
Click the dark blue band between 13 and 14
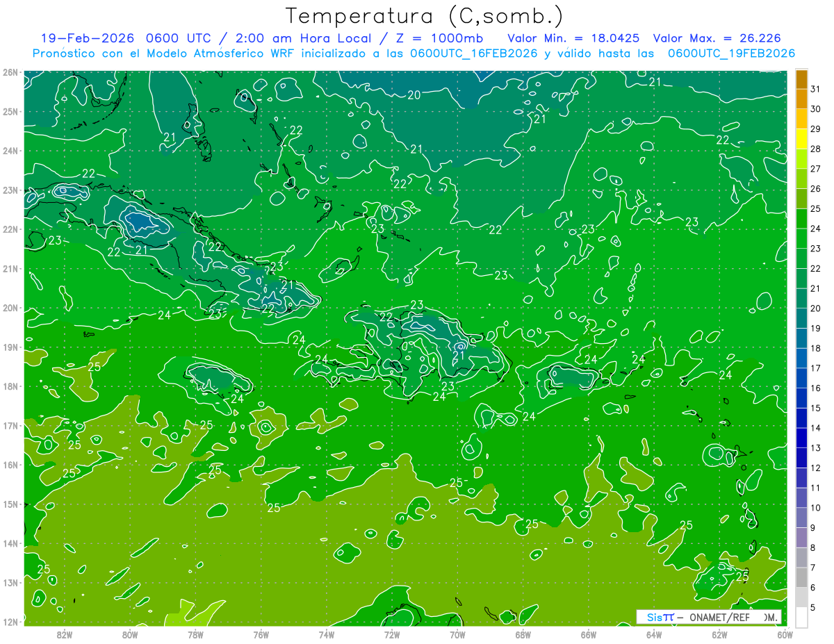pyautogui.click(x=801, y=438)
